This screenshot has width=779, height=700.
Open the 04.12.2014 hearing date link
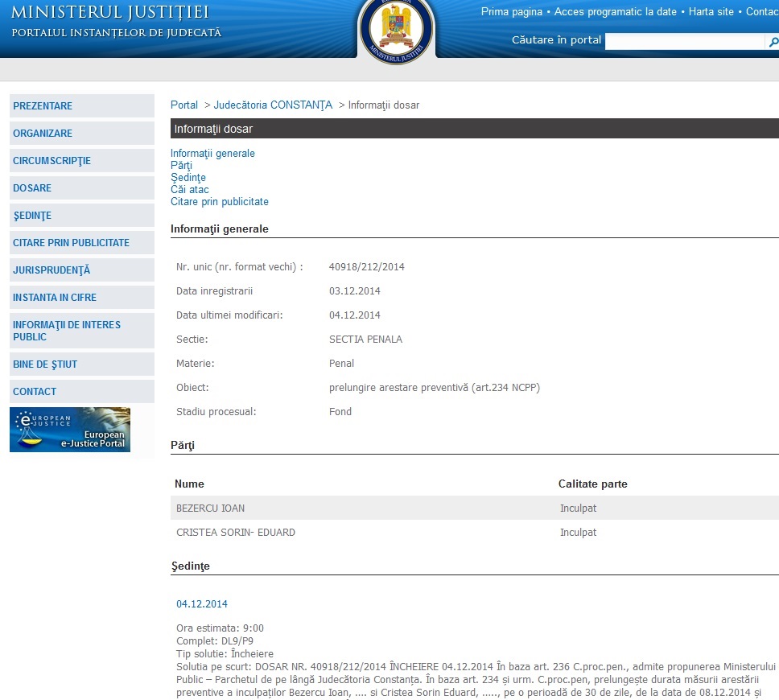[x=202, y=603]
